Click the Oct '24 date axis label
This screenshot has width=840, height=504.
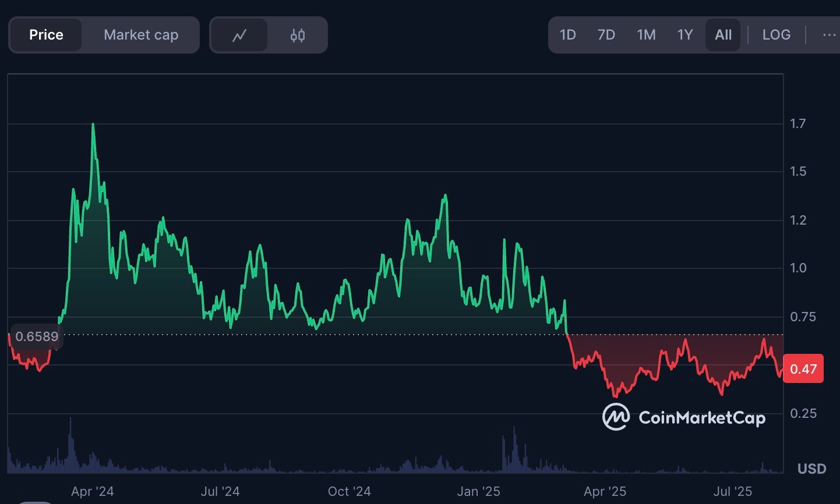[350, 492]
